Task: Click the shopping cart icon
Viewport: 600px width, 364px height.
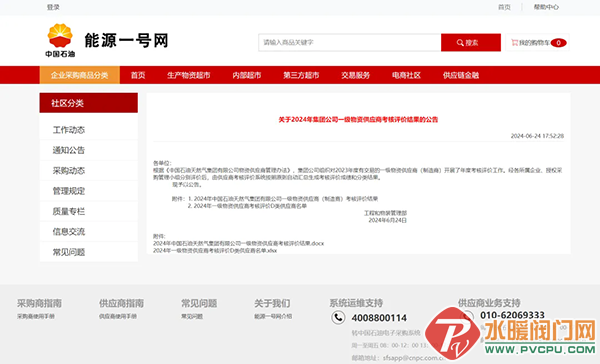Action: [x=514, y=42]
